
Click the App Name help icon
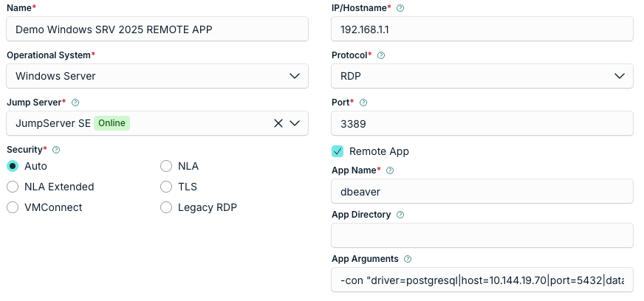click(x=390, y=170)
